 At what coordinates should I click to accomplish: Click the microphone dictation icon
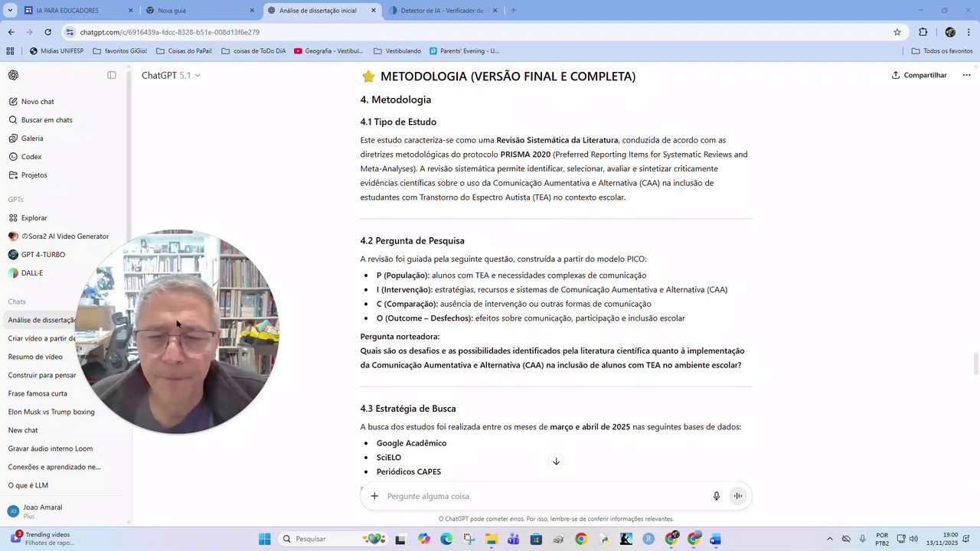tap(717, 496)
